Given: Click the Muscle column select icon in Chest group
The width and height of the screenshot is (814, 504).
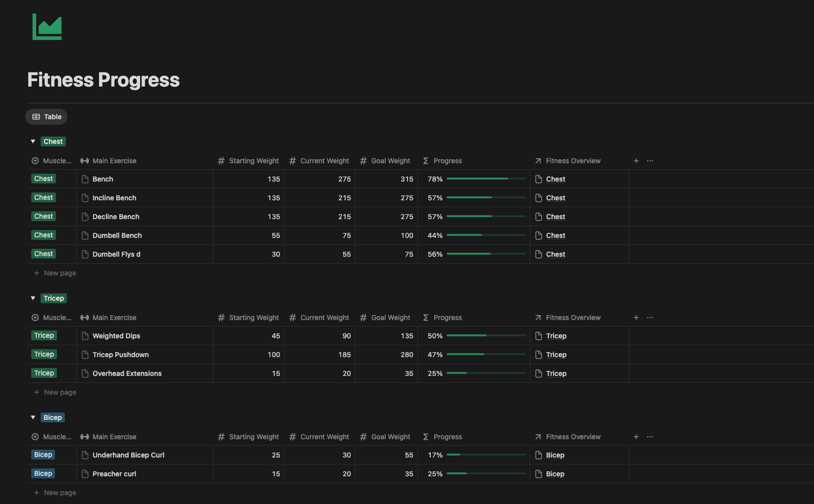Looking at the screenshot, I should tap(35, 161).
